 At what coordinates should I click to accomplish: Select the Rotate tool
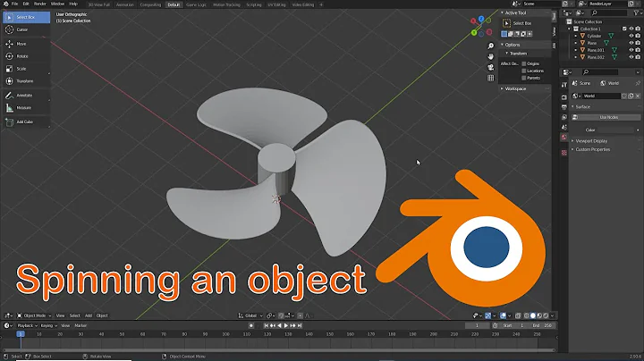(26, 56)
